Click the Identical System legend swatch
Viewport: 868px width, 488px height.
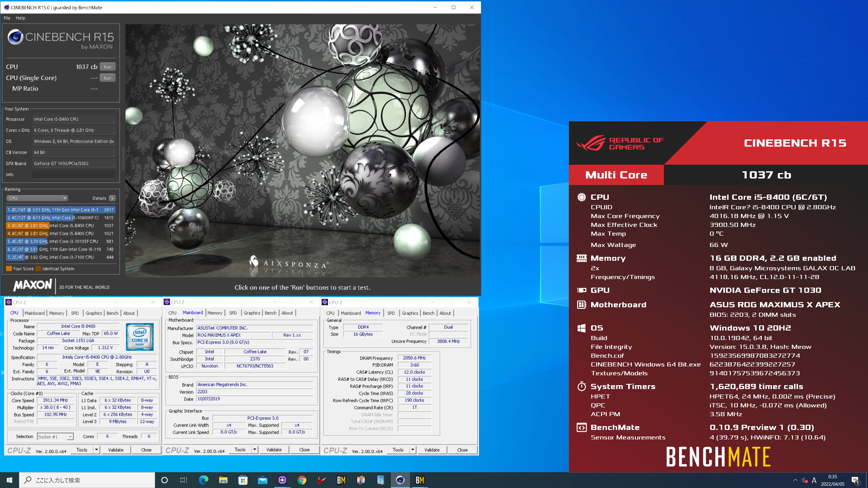tap(38, 268)
